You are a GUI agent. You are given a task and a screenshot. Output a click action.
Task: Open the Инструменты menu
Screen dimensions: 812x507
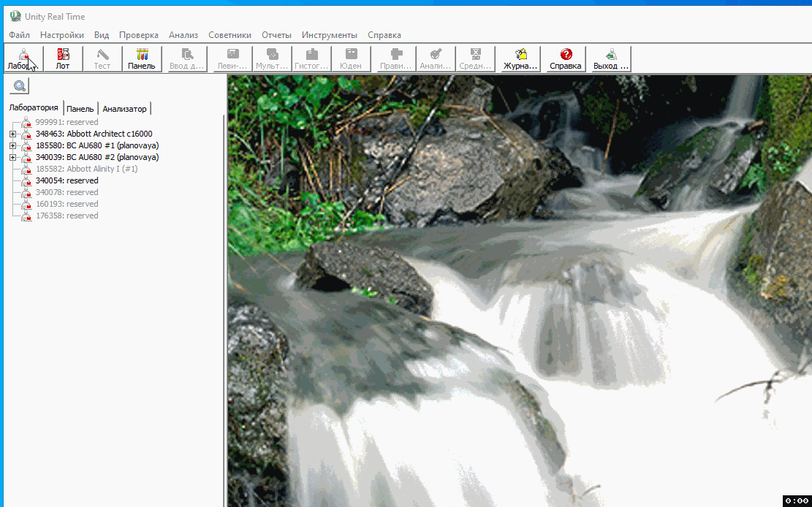(330, 35)
